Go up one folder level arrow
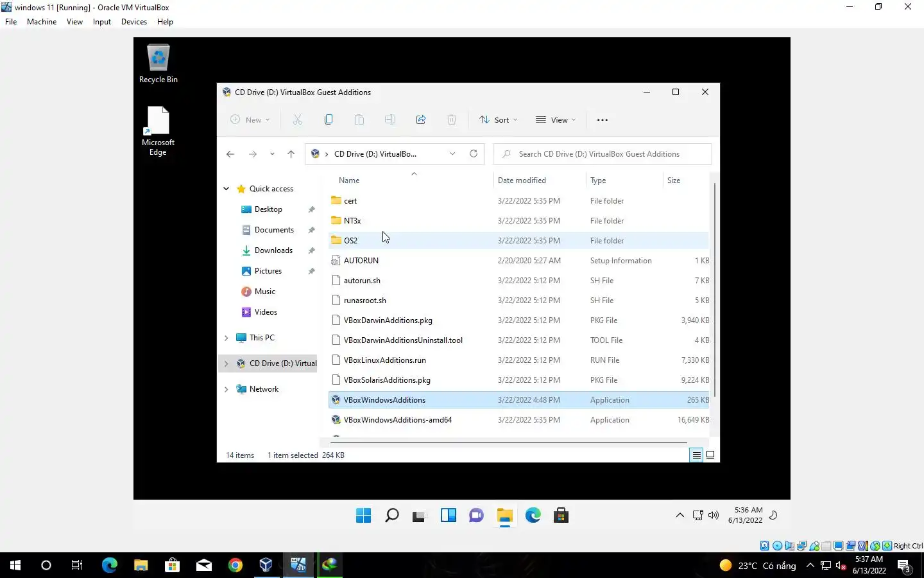Image resolution: width=924 pixels, height=578 pixels. pos(291,154)
